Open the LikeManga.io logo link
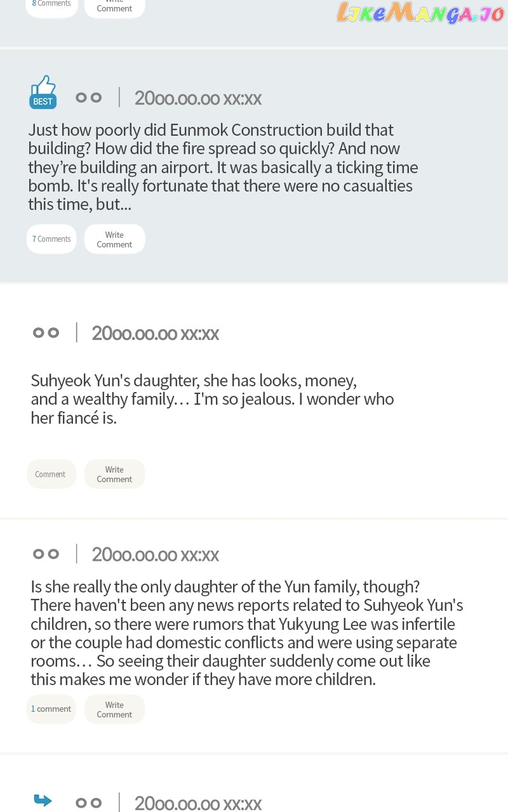The image size is (508, 812). pos(420,13)
